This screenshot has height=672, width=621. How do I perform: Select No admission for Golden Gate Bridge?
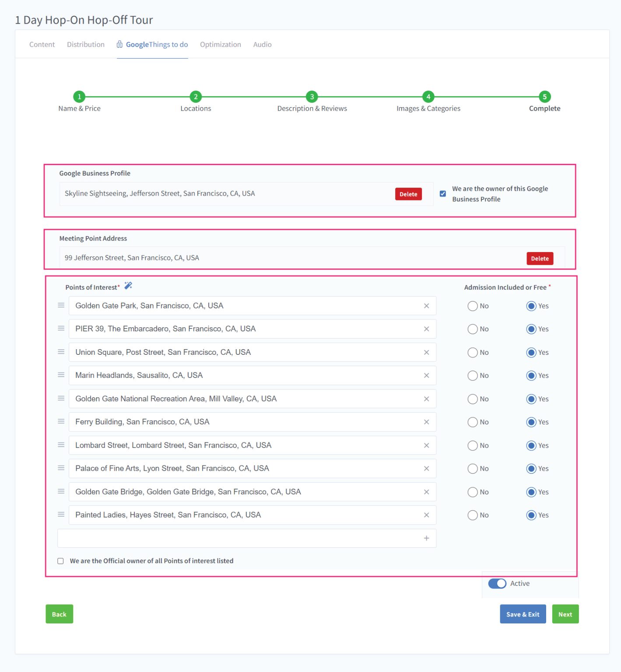click(x=473, y=492)
